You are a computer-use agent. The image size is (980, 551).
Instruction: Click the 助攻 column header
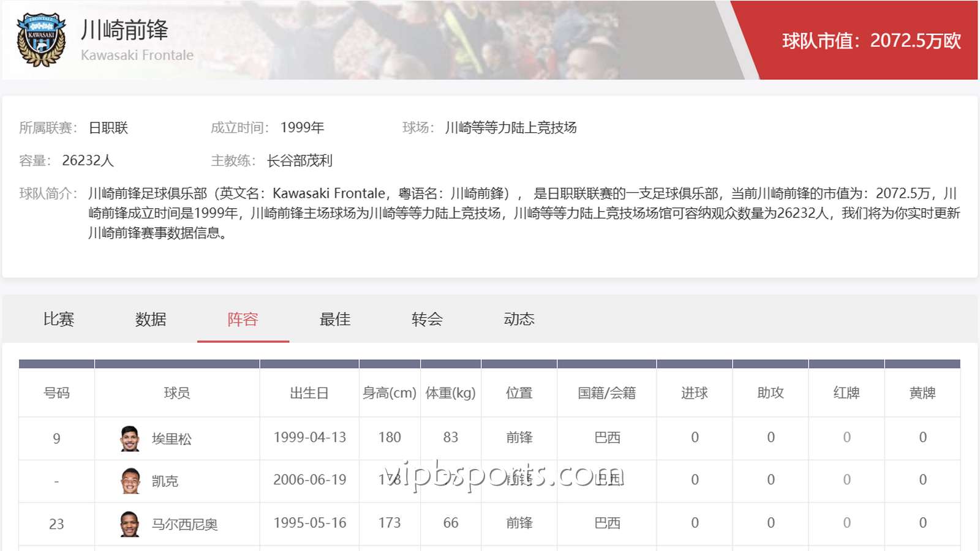point(771,393)
